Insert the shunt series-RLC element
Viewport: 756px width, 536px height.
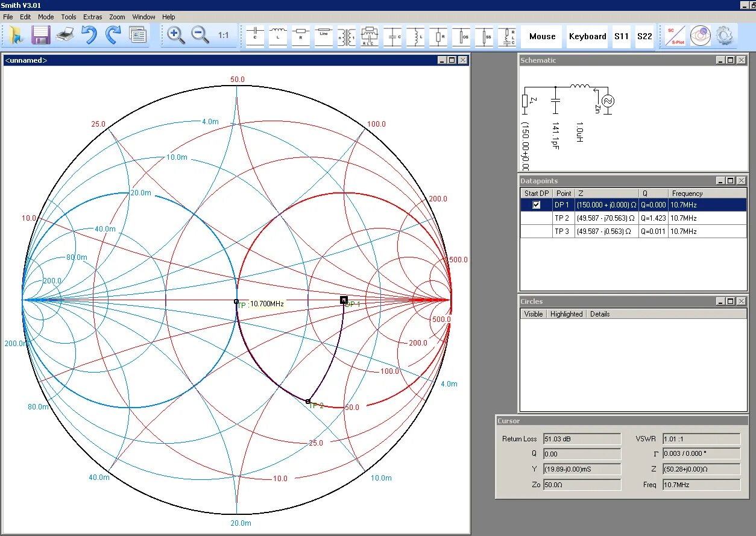coord(507,37)
